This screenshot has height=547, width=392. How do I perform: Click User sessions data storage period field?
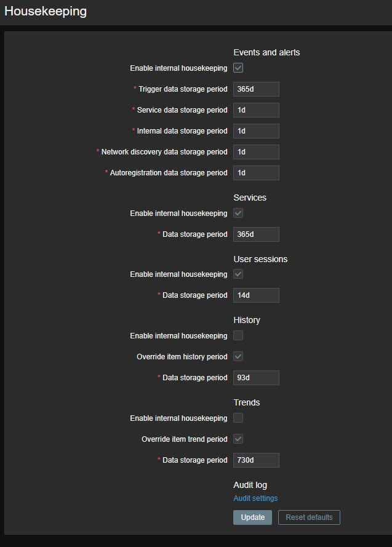click(256, 295)
